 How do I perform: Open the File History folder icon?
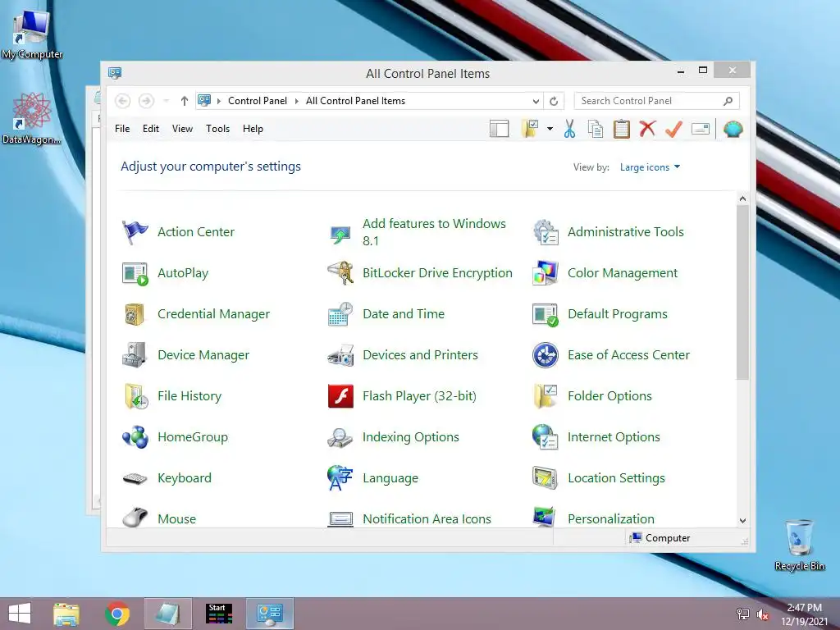(135, 396)
